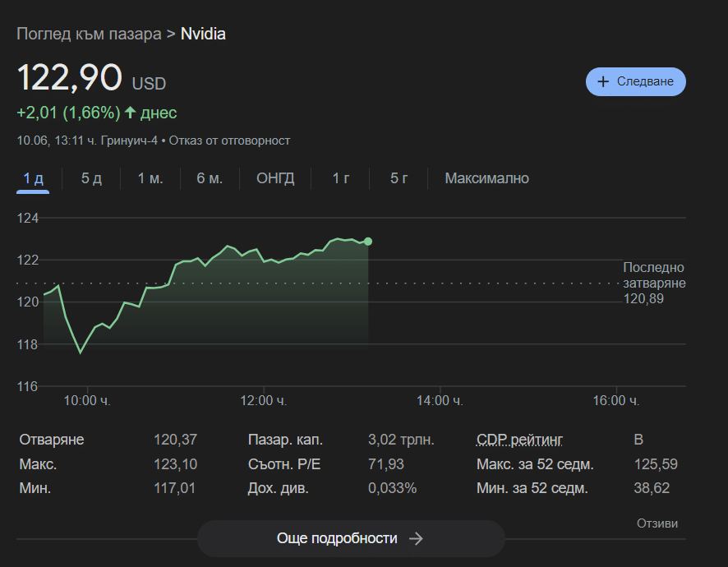The image size is (728, 567).
Task: Click the 16:00 ч. axis label
Action: [616, 401]
